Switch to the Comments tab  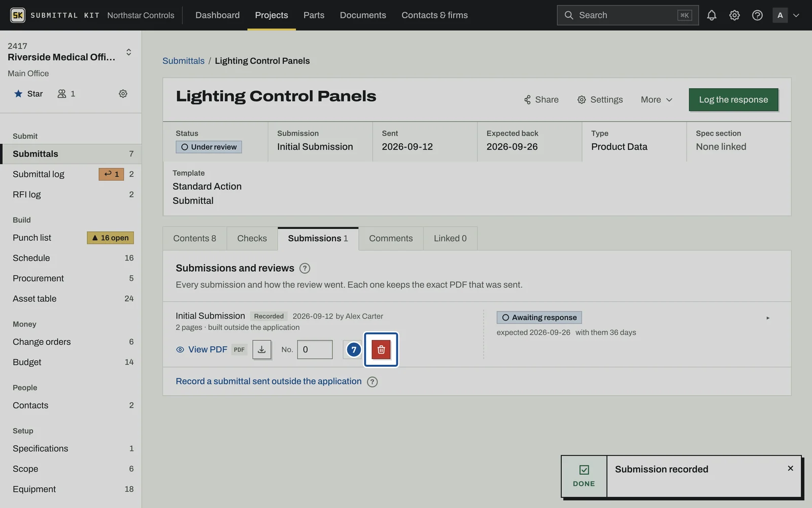[x=391, y=238]
